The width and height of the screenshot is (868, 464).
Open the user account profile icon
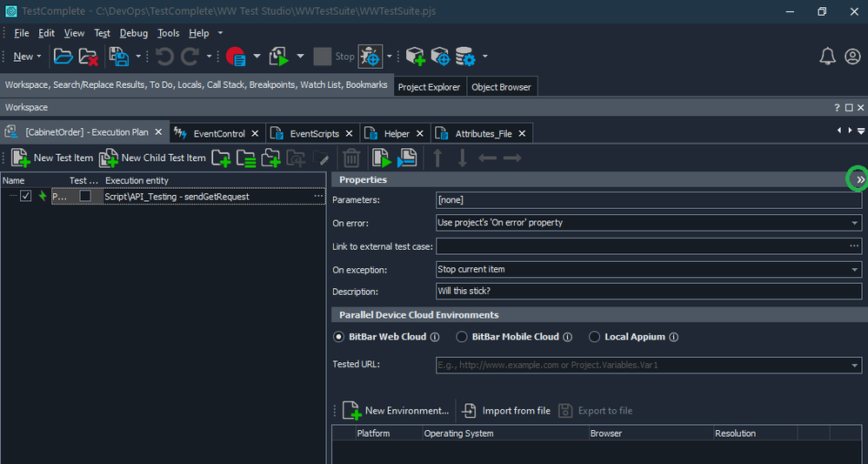(852, 57)
